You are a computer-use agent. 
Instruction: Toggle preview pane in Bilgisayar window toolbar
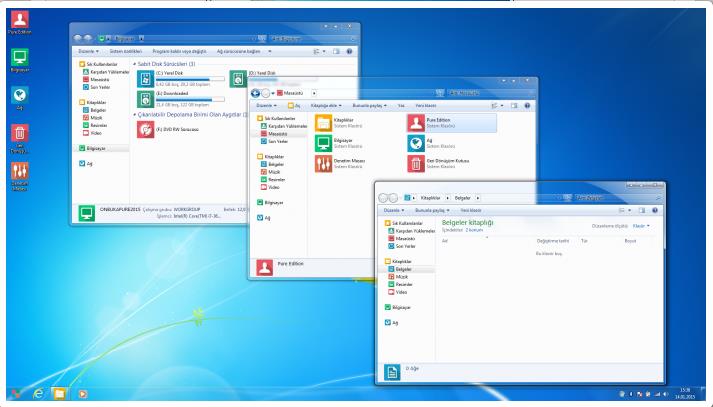336,51
